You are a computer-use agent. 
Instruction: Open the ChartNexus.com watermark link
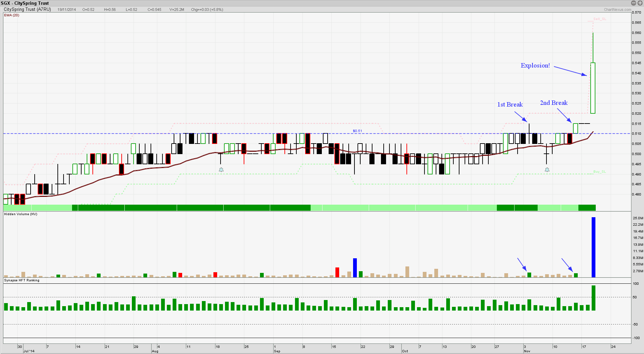point(617,10)
